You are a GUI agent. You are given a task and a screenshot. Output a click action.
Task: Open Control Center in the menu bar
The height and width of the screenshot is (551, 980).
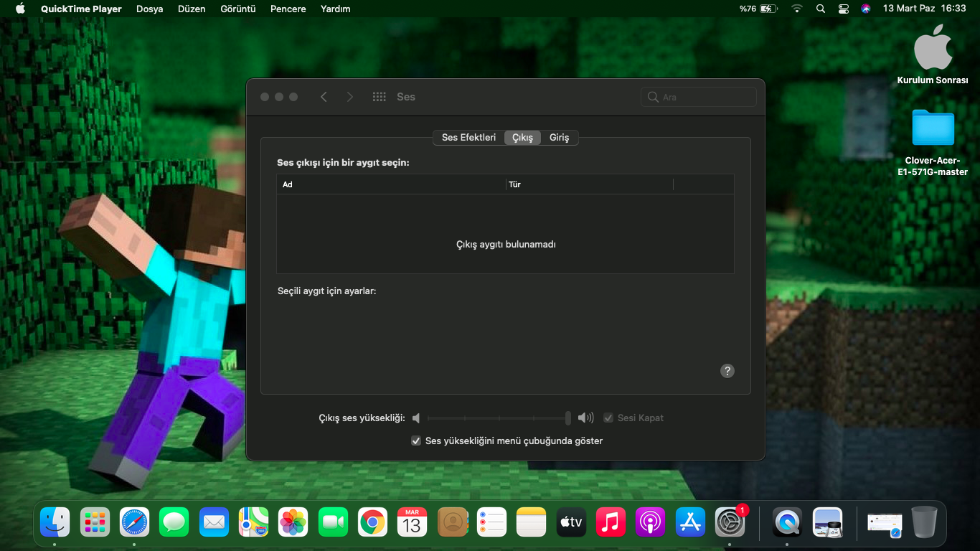[x=844, y=9]
